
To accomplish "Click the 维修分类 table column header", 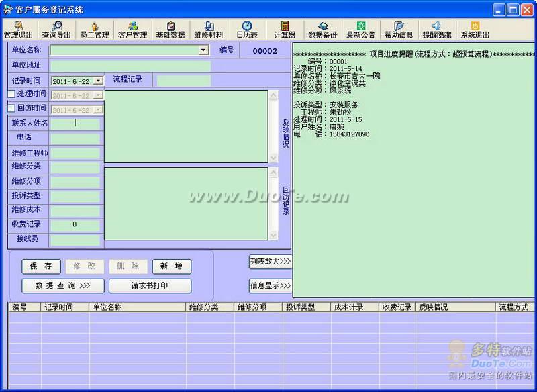I will click(x=210, y=307).
